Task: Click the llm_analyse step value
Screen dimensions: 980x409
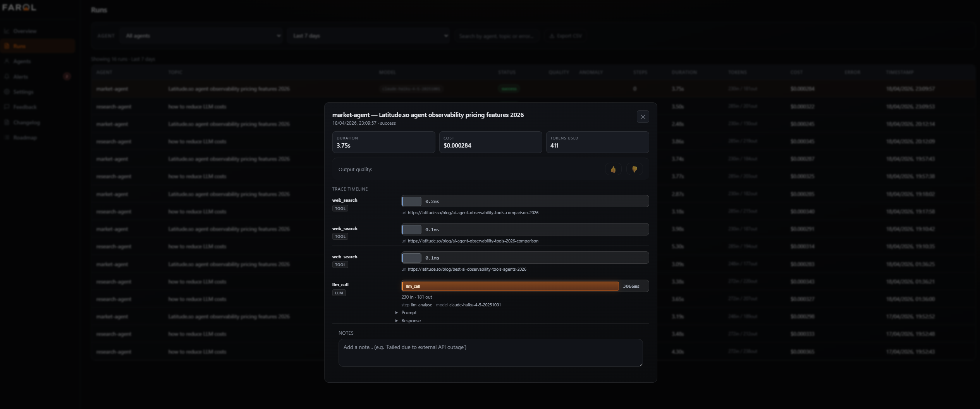Action: (421, 305)
